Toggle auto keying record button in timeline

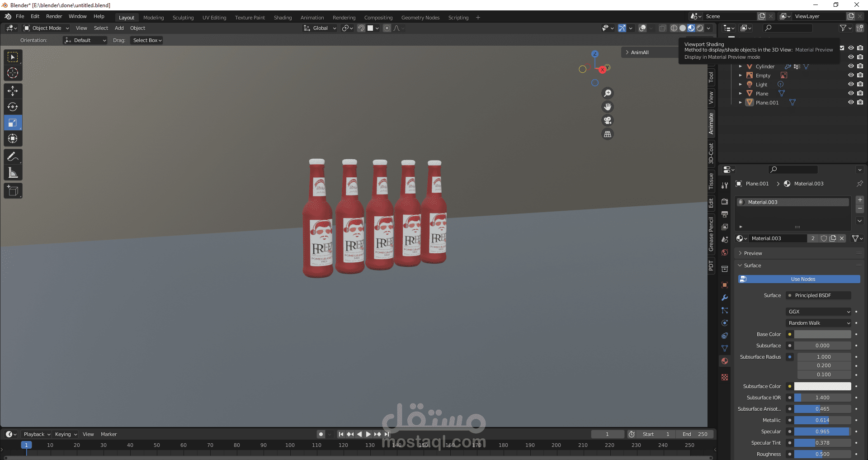coord(321,434)
